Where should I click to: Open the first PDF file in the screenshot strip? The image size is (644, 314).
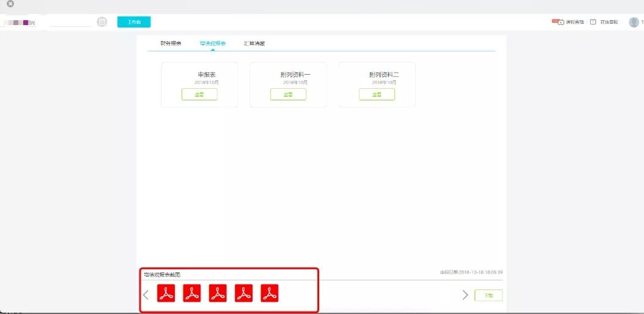(166, 293)
